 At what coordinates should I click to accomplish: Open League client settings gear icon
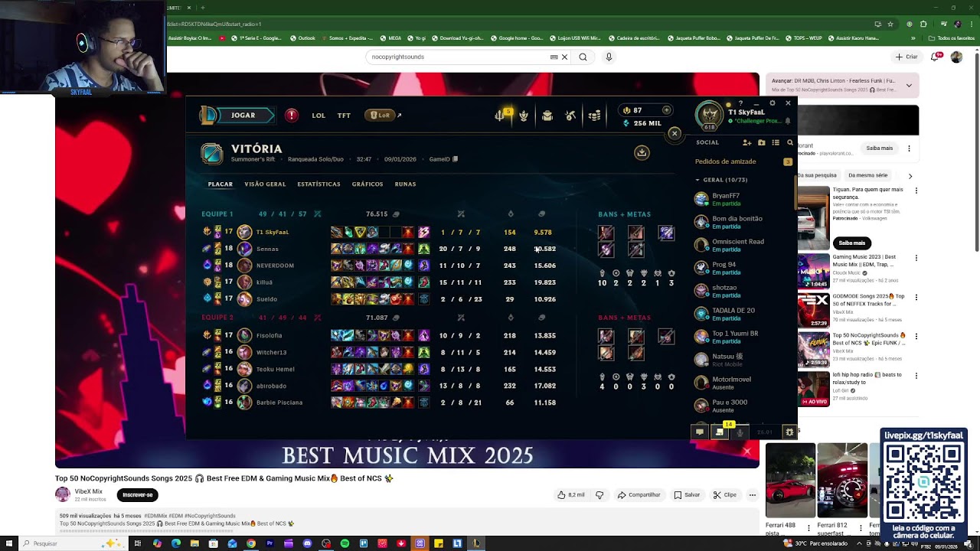[773, 103]
